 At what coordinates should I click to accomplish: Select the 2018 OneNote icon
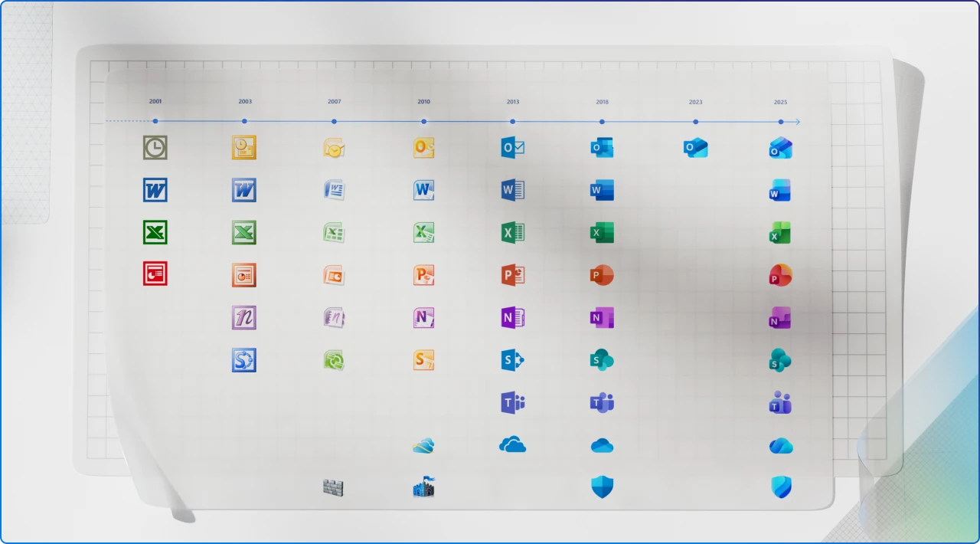pos(602,317)
